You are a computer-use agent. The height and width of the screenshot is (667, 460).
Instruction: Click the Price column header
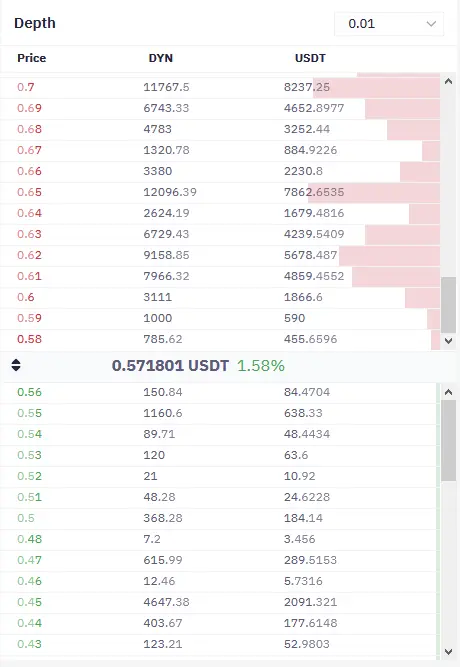coord(31,58)
